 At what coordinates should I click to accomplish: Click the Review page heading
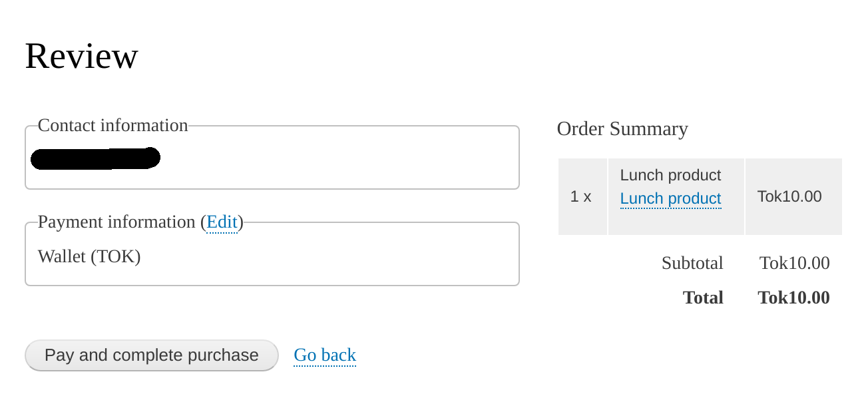(81, 56)
